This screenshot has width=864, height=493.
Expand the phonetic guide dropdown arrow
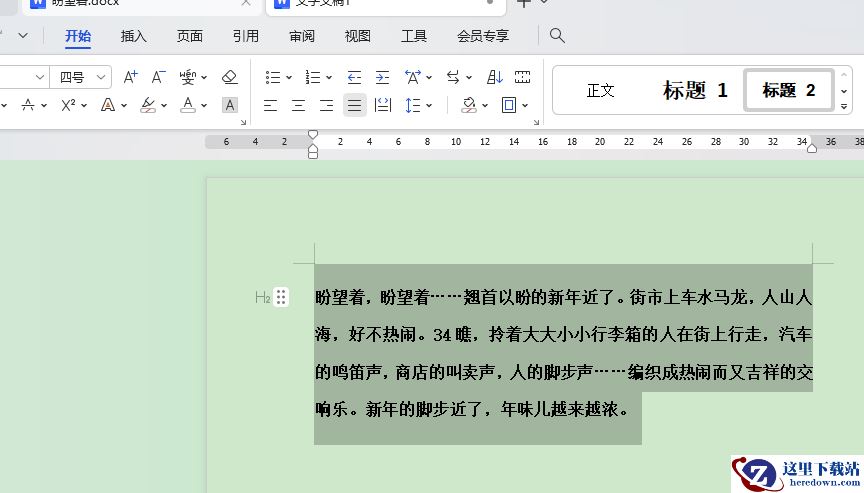pyautogui.click(x=204, y=78)
